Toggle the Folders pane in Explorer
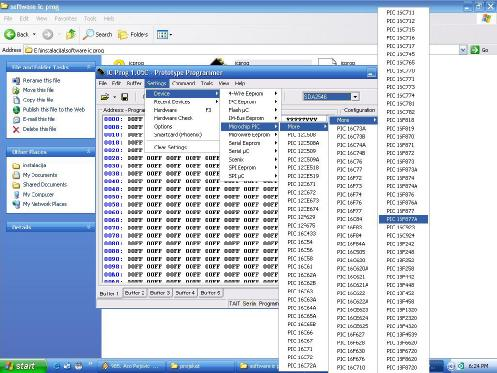 (x=133, y=34)
